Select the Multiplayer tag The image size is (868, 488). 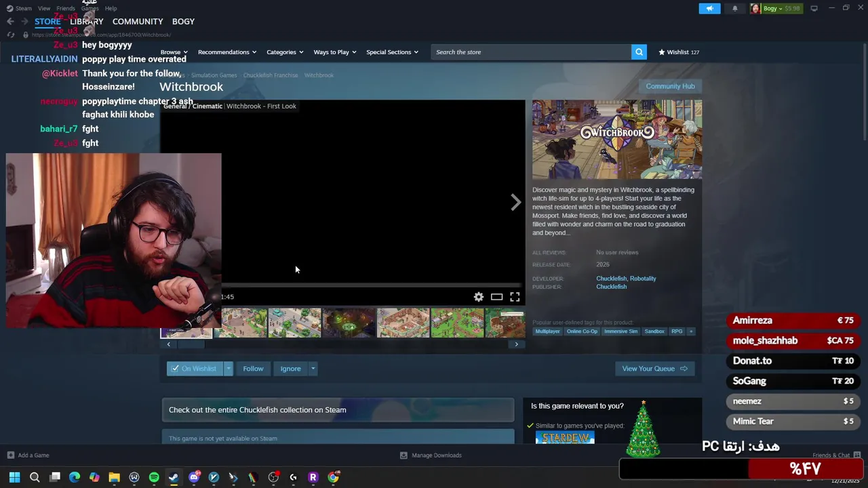[x=547, y=331]
